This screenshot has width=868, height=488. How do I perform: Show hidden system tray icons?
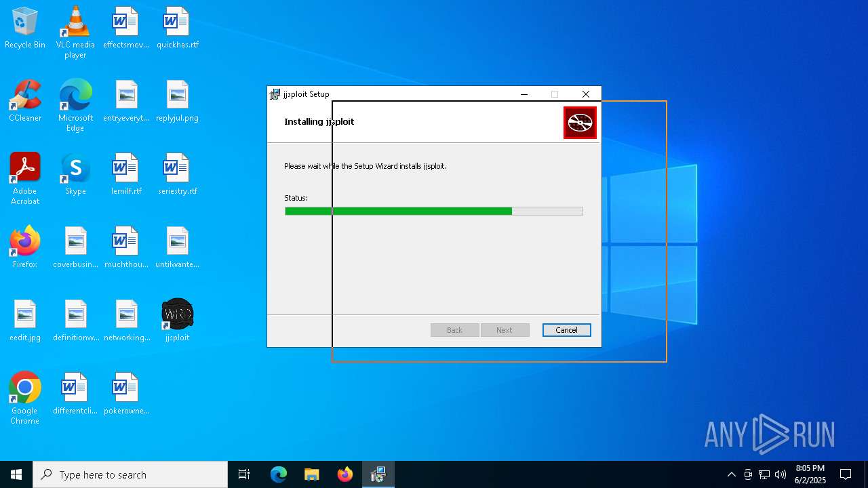(731, 474)
